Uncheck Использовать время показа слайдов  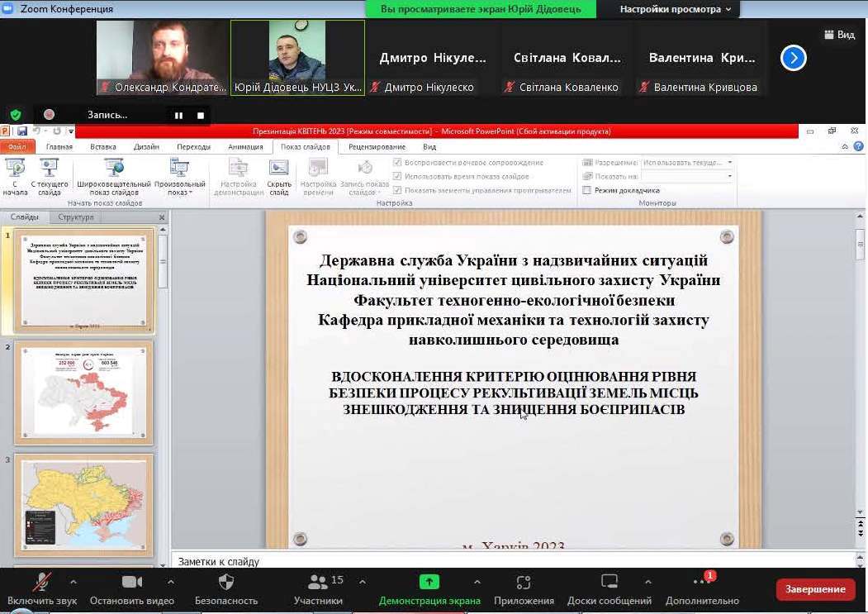tap(398, 176)
